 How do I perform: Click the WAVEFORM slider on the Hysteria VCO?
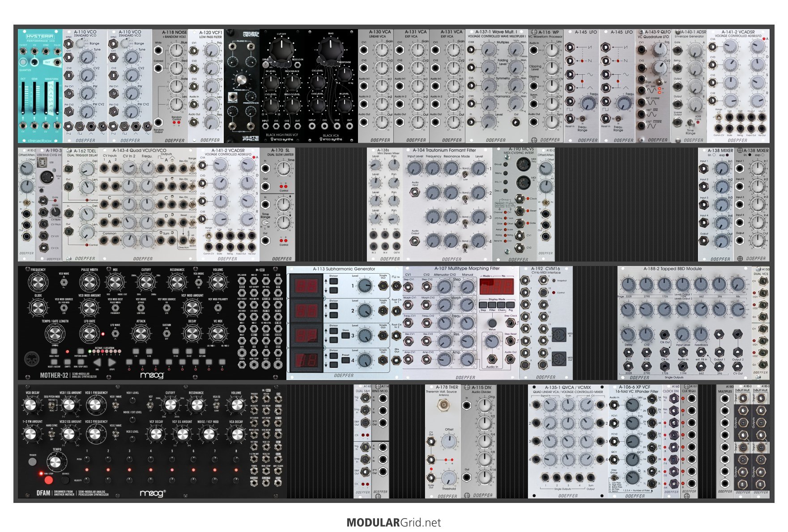tap(46, 98)
